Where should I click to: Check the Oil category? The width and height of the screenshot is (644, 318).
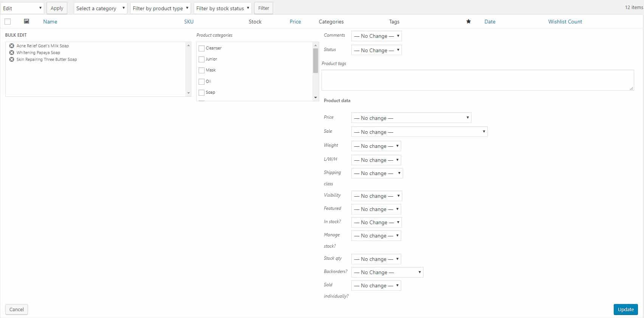pos(202,82)
